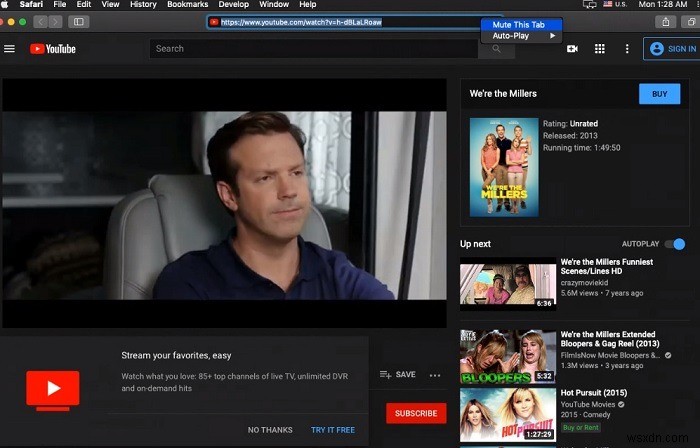Toggle Safari's sidebar button
The height and width of the screenshot is (448, 700).
[79, 21]
